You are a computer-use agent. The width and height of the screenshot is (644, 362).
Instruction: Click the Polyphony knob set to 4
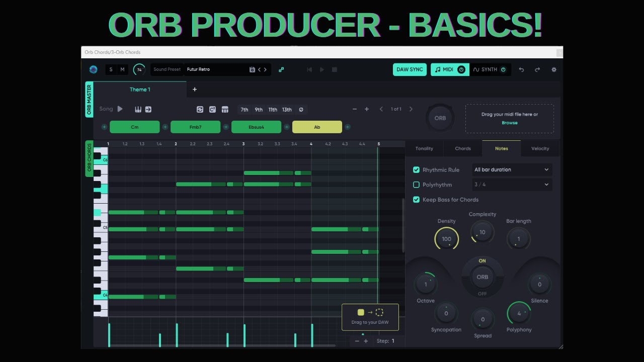(519, 314)
